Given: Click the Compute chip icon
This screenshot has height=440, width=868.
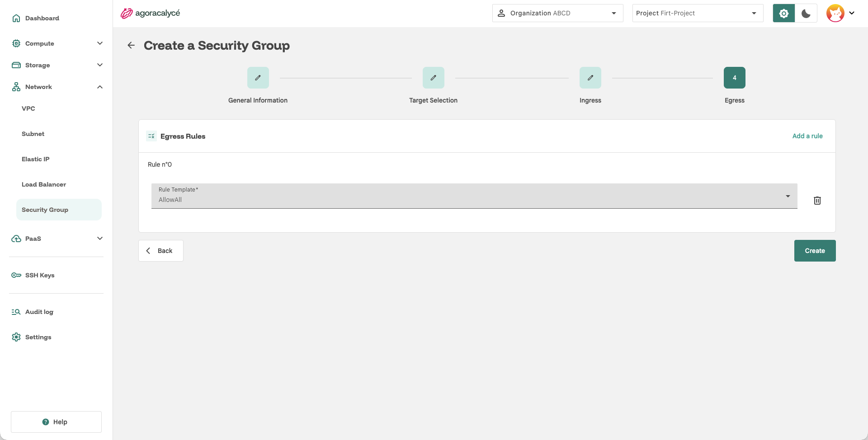Looking at the screenshot, I should click(16, 43).
